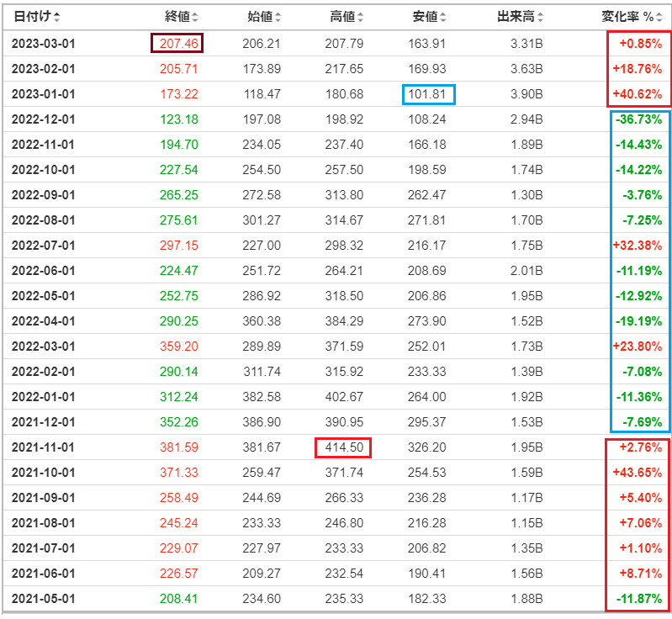Select change rate -36.73%
Image resolution: width=672 pixels, height=619 pixels.
639,119
